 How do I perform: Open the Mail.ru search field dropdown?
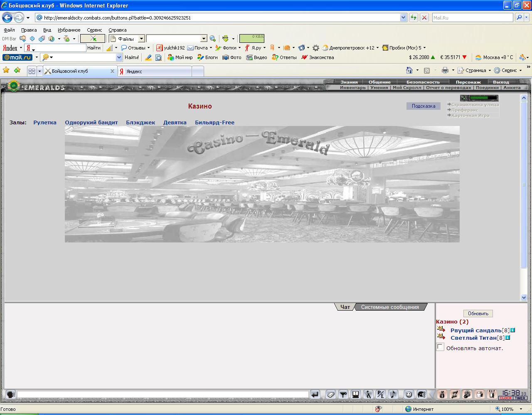click(119, 57)
